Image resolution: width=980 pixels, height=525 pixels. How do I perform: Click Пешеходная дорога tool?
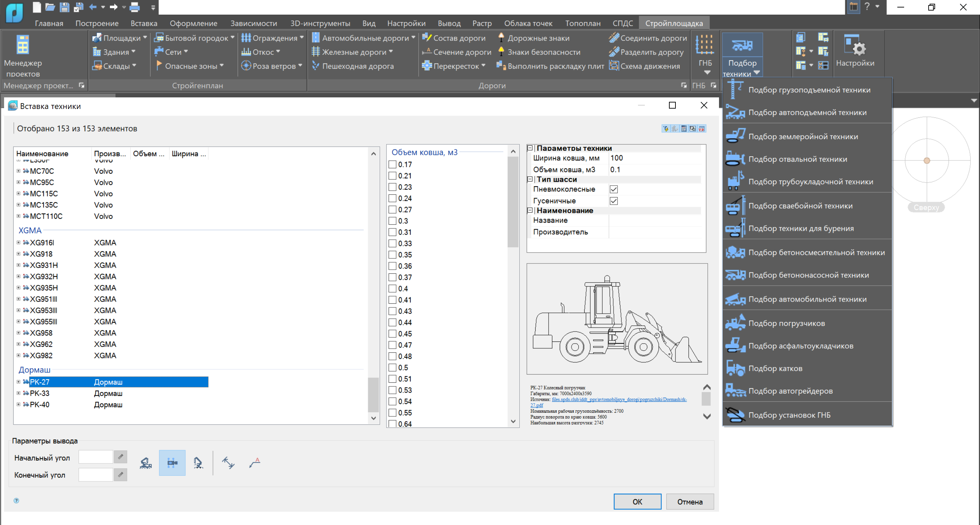tap(353, 66)
